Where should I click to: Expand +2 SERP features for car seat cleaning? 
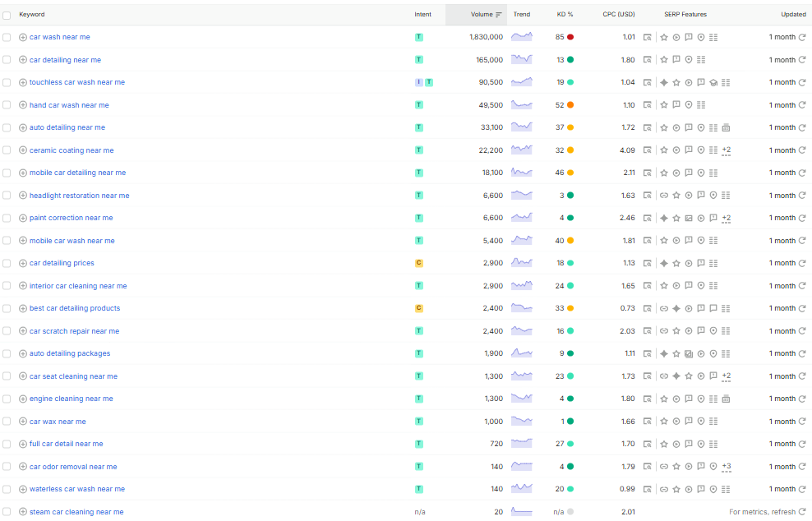click(726, 376)
